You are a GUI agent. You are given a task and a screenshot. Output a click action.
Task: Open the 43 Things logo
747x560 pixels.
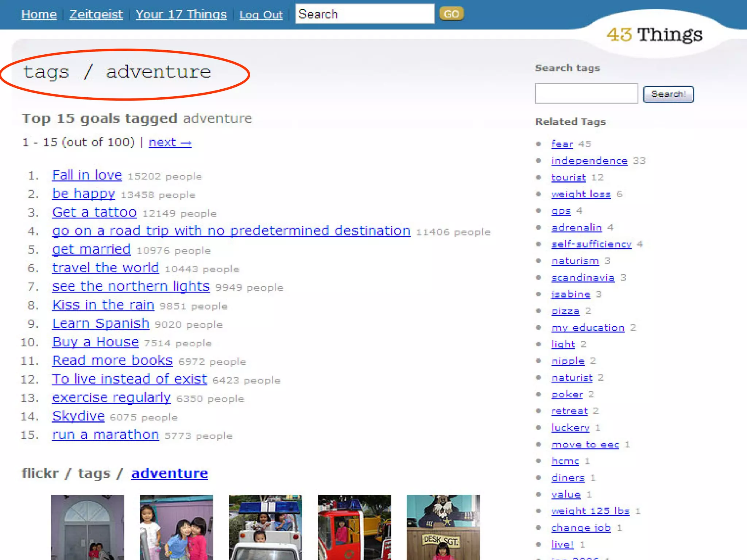(x=654, y=35)
